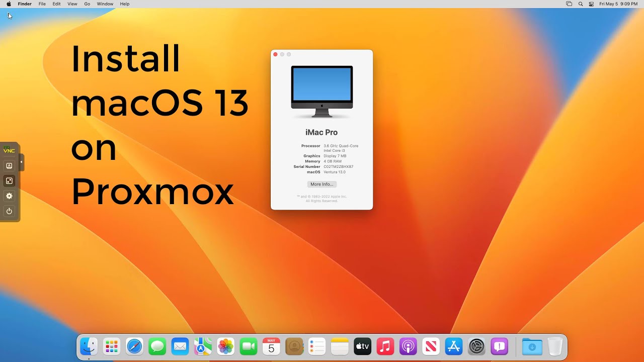Click the date and time in menu bar
Viewport: 644px width, 362px height.
tap(618, 4)
